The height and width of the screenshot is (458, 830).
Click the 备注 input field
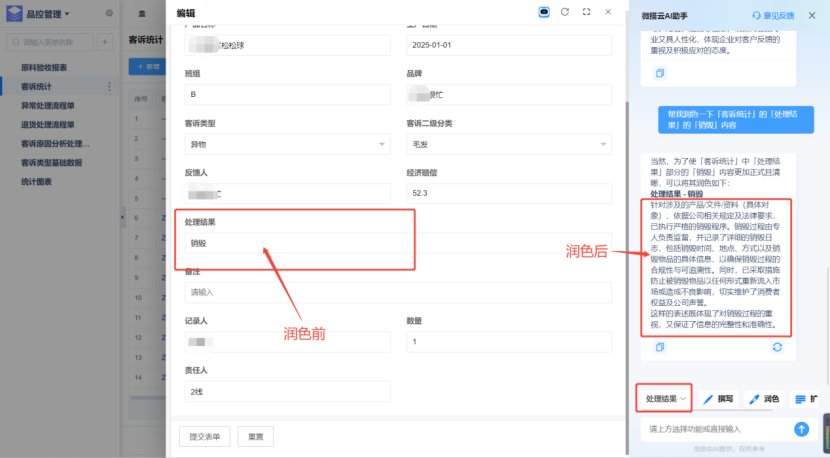(398, 292)
